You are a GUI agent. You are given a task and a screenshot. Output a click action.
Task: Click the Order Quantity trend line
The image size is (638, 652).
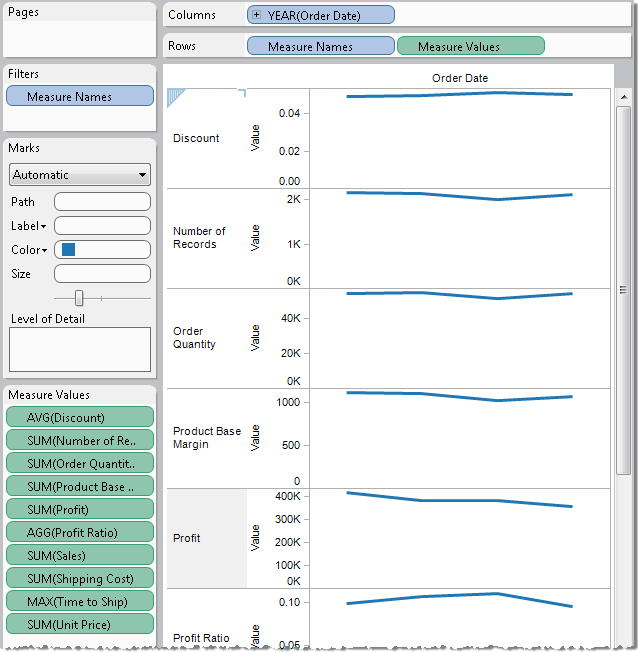coord(460,295)
